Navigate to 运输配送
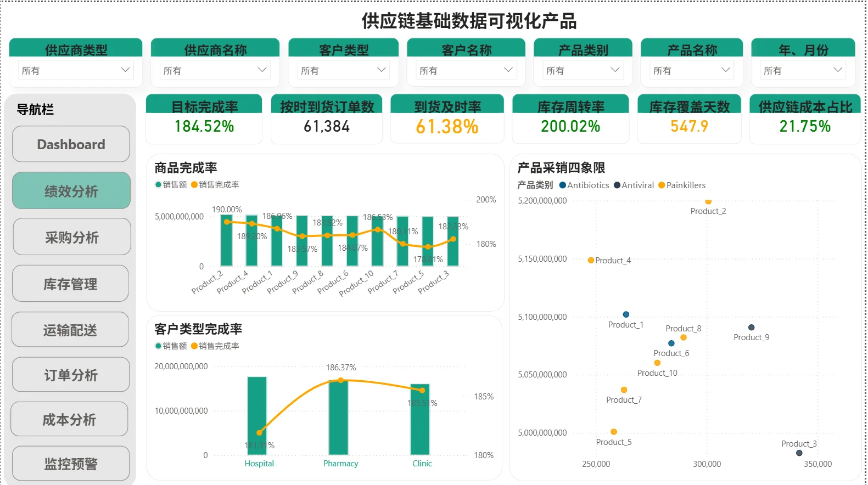Viewport: 868px width, 485px height. pos(70,330)
